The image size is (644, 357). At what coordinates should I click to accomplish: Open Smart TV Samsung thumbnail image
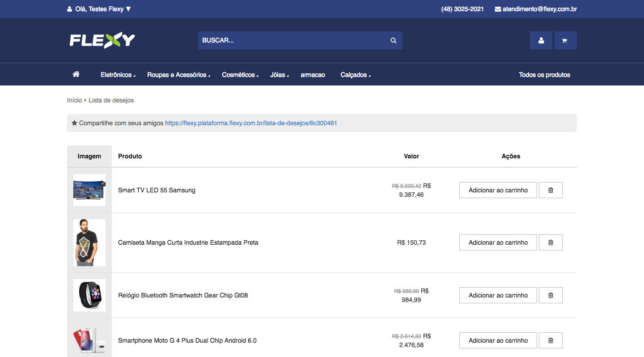[89, 190]
